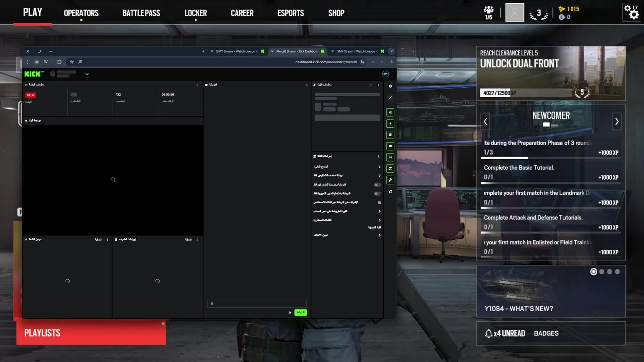Click the zoom magnifier icon in address bar
This screenshot has height=362, width=644.
pos(80,62)
